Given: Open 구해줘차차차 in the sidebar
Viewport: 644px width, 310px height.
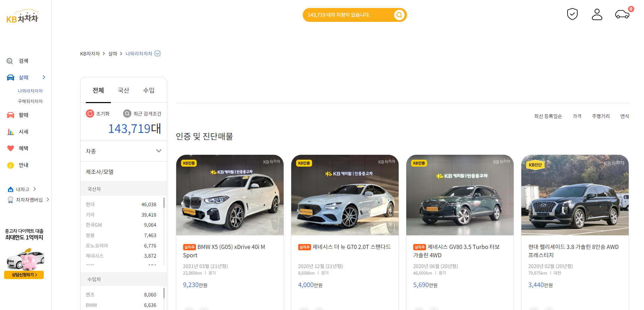Looking at the screenshot, I should coord(30,101).
